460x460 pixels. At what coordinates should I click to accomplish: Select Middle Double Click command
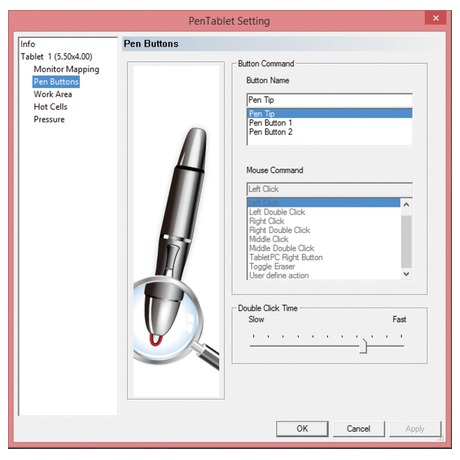click(324, 248)
